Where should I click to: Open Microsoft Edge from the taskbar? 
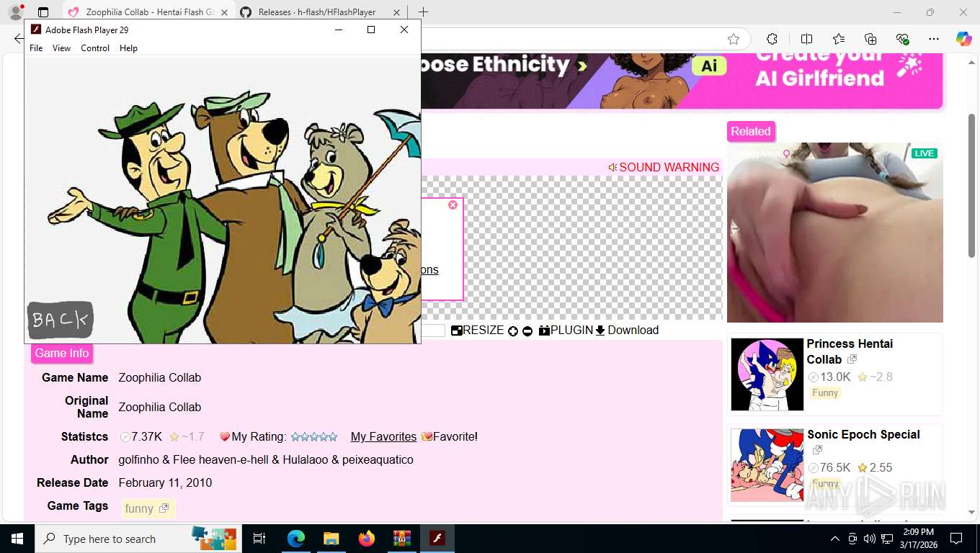(296, 539)
